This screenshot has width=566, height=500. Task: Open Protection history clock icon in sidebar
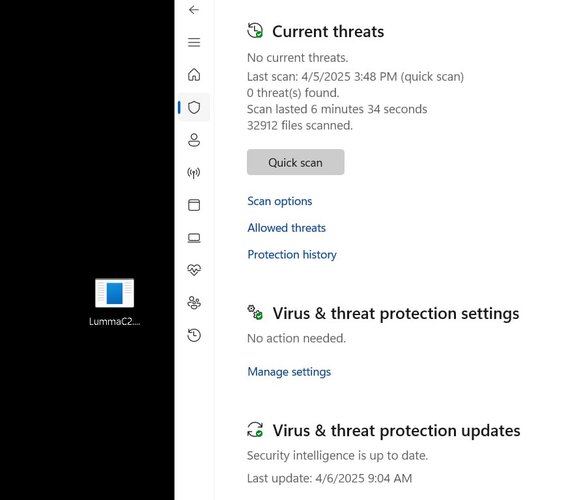[x=194, y=335]
